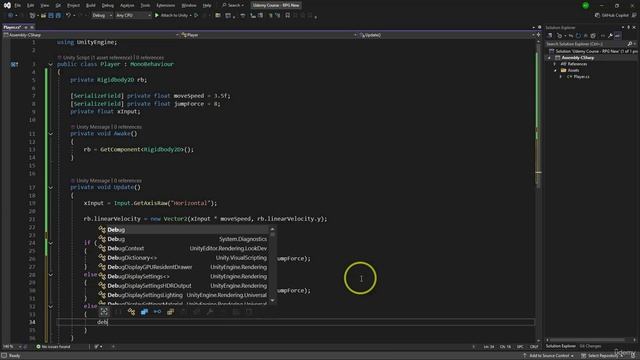640x360 pixels.
Task: Select Debug System.Diagnostics completion item
Action: click(x=183, y=239)
